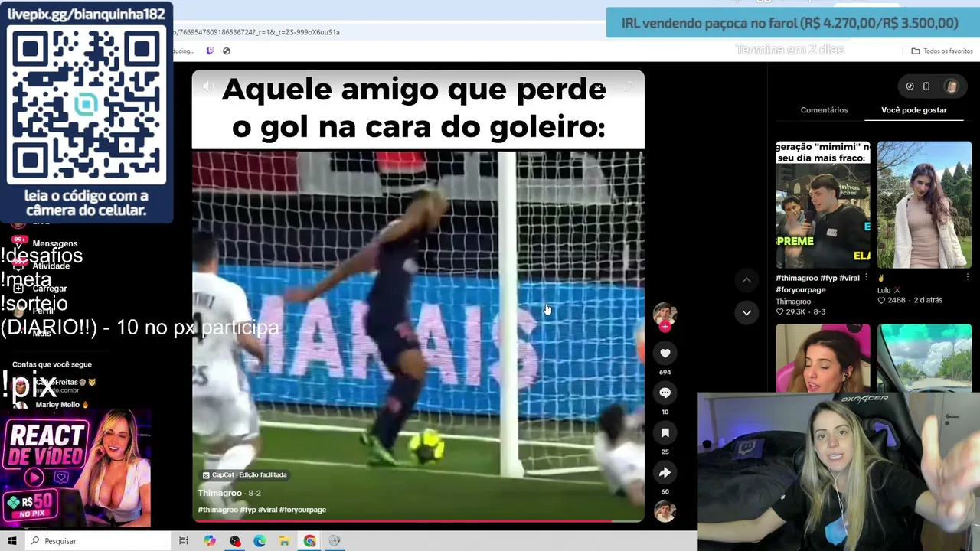This screenshot has height=551, width=980.
Task: Open the gray disc app beside Chrome on taskbar
Action: 334,541
